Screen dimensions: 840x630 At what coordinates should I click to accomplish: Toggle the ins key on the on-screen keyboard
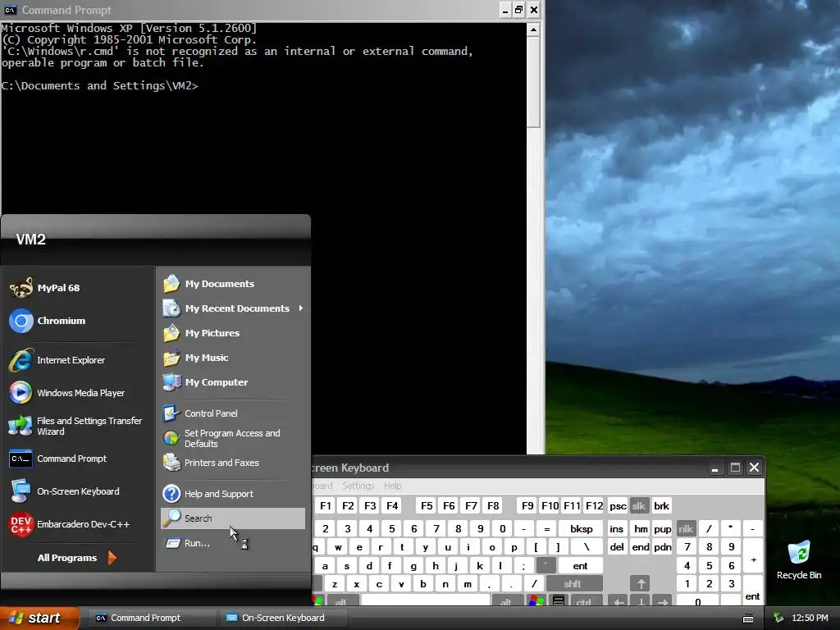coord(617,529)
